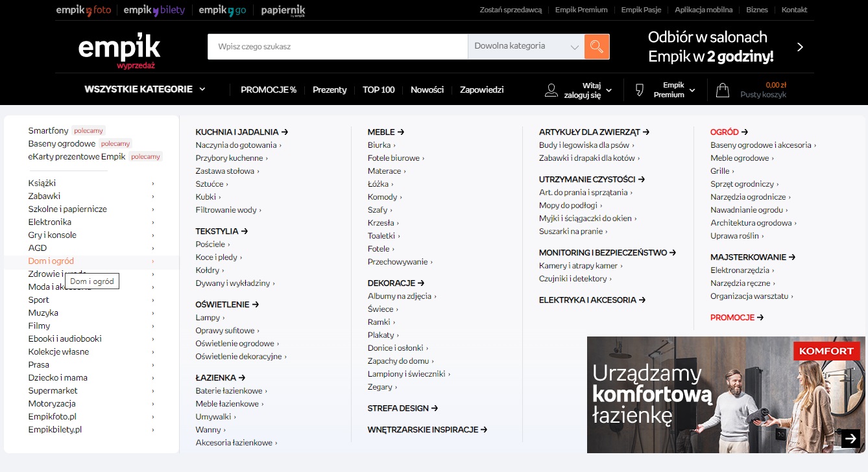Select the Promocje % menu item
This screenshot has height=472, width=868.
coord(268,90)
